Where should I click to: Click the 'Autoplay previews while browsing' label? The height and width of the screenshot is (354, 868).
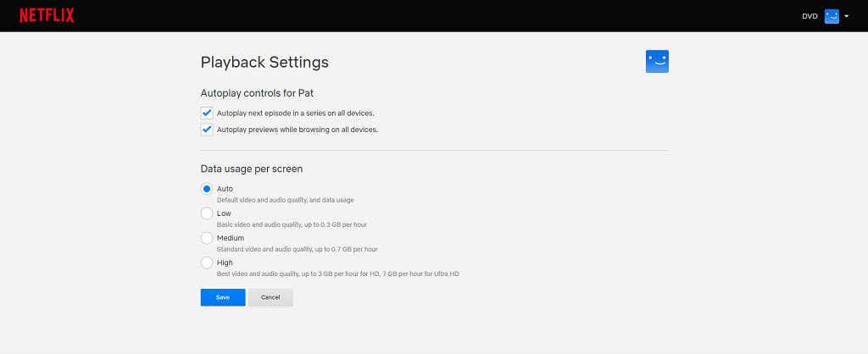297,130
